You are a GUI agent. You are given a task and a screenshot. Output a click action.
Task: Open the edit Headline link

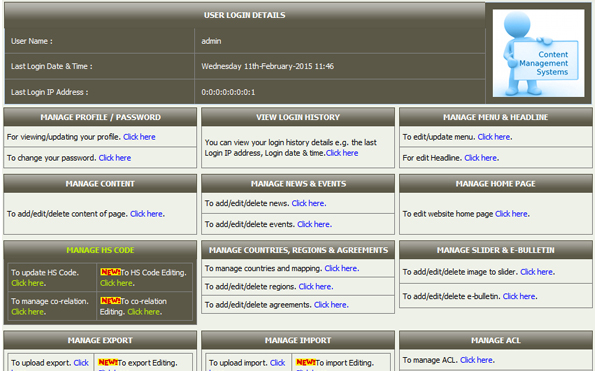coord(481,158)
